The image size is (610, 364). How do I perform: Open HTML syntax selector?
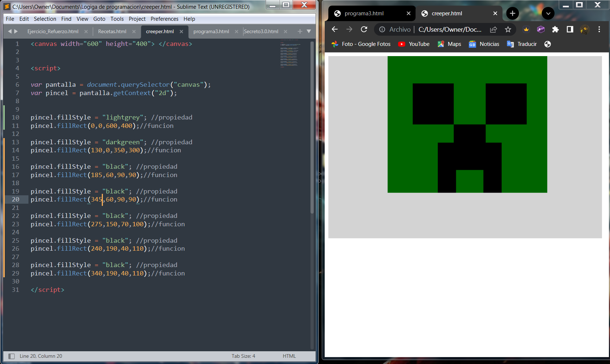289,356
